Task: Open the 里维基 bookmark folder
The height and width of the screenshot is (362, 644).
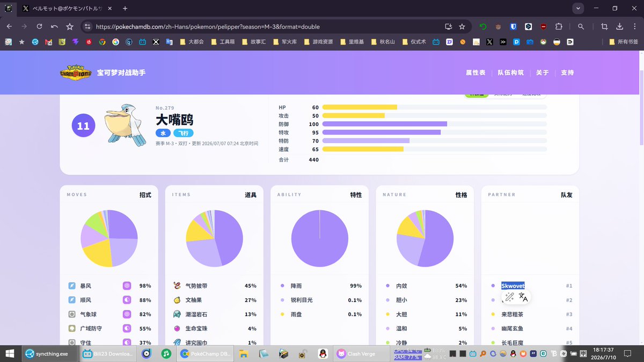Action: [352, 42]
